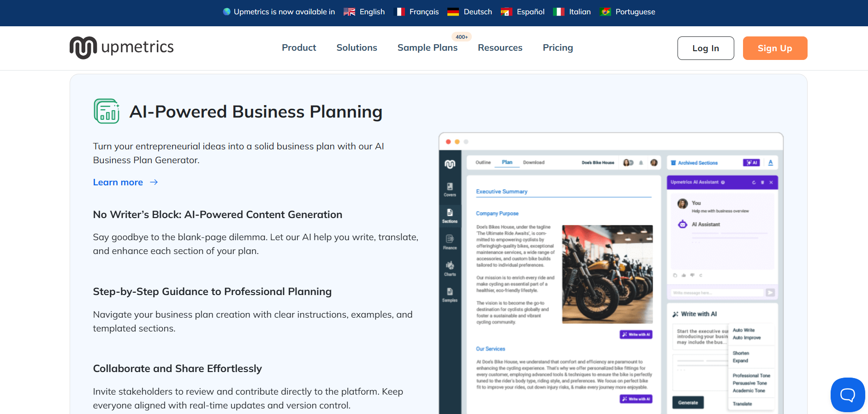The width and height of the screenshot is (868, 414).
Task: Switch to the Download tab in the screenshot
Action: 534,162
